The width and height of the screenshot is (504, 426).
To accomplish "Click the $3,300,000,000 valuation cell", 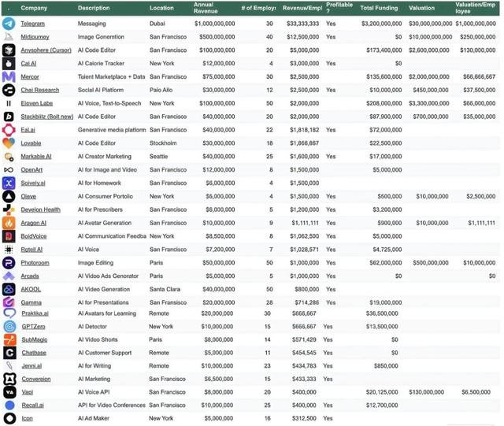I will (428, 103).
